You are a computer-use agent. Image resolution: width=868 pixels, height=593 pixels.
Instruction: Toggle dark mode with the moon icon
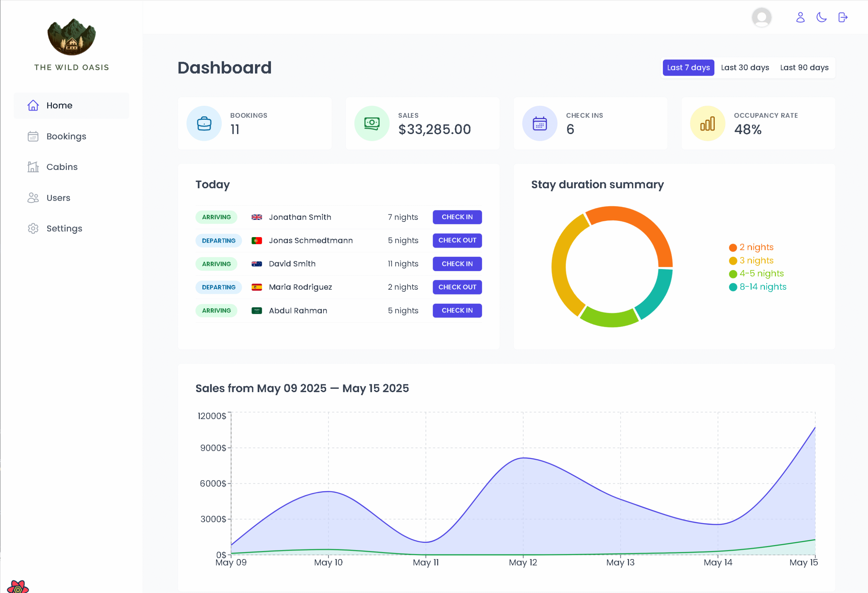click(x=821, y=17)
